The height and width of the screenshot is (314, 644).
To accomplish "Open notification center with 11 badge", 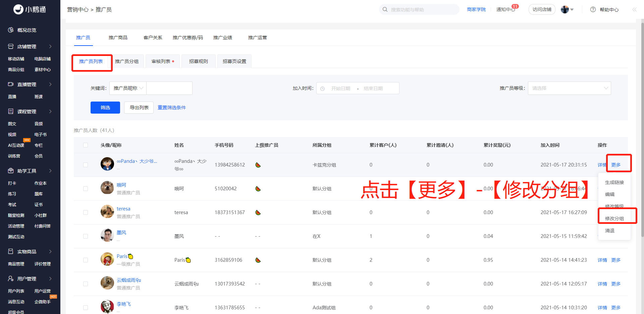I will 506,9.
